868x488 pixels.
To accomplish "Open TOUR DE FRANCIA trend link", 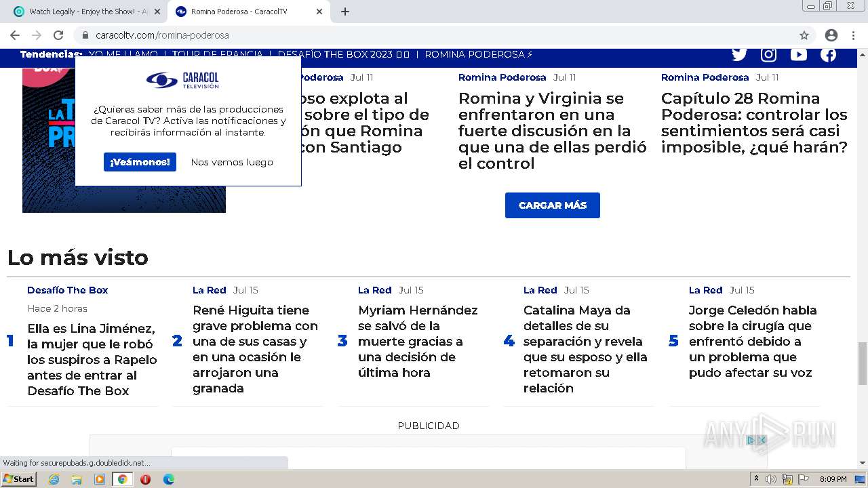I will tap(218, 54).
